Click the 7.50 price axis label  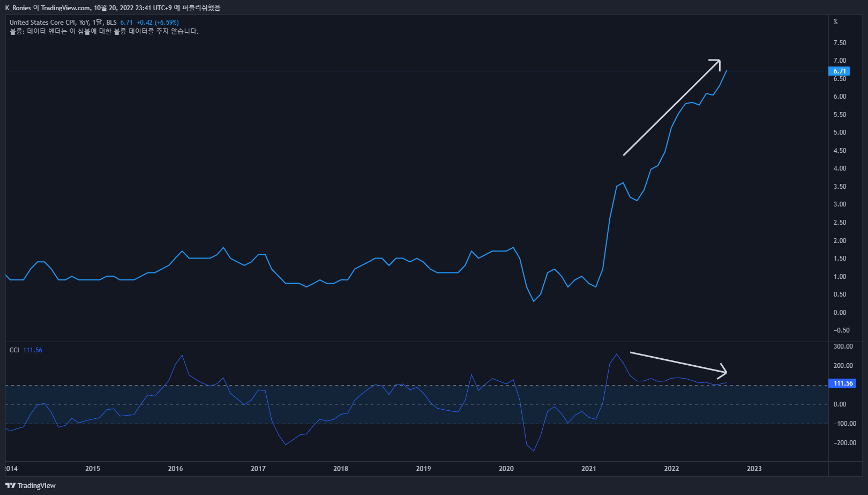tap(840, 43)
